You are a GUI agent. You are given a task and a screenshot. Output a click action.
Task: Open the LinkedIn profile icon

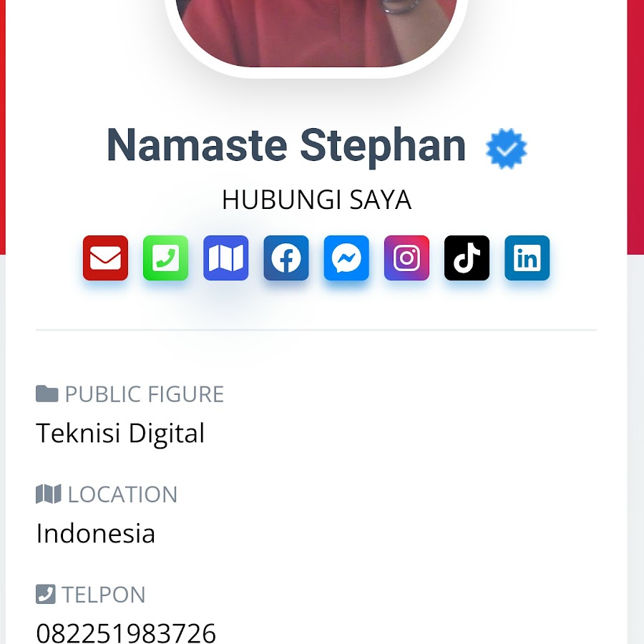[527, 258]
